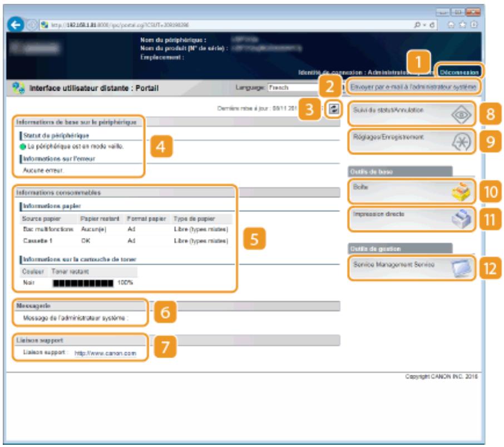This screenshot has width=504, height=447.
Task: Click the Bac multifonctions paper source row
Action: click(x=126, y=230)
